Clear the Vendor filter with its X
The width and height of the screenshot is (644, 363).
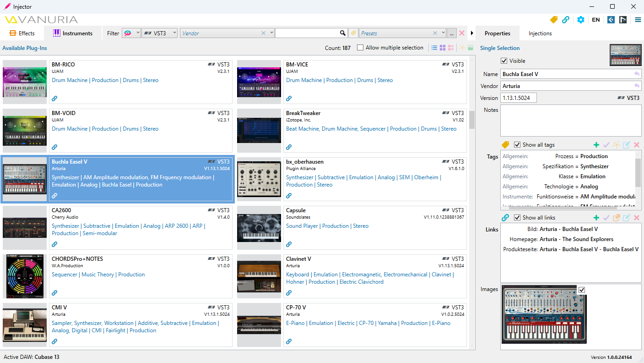(x=263, y=33)
